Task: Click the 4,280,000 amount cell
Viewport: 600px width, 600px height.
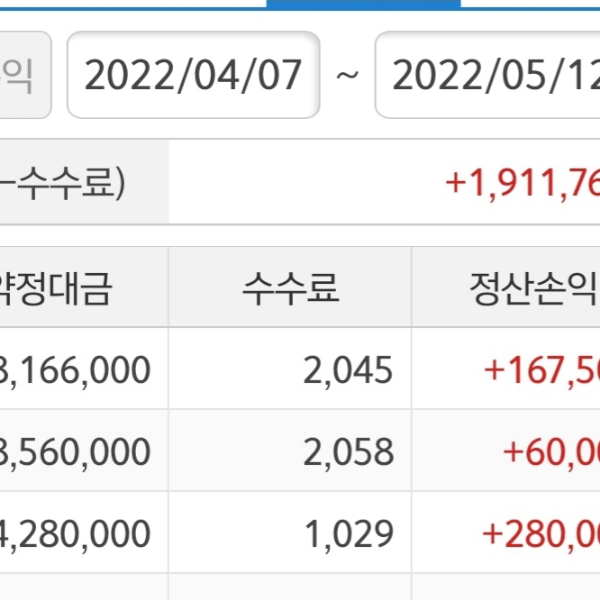Action: pyautogui.click(x=80, y=533)
